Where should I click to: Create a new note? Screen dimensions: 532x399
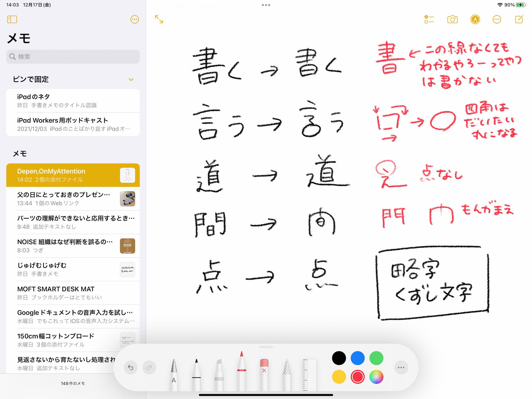tap(519, 19)
